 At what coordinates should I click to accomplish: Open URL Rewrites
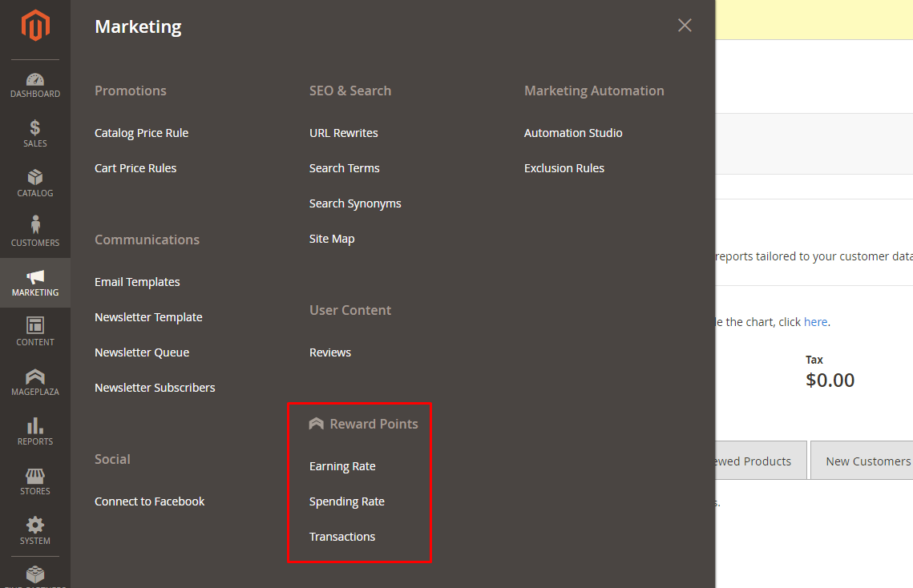(344, 133)
